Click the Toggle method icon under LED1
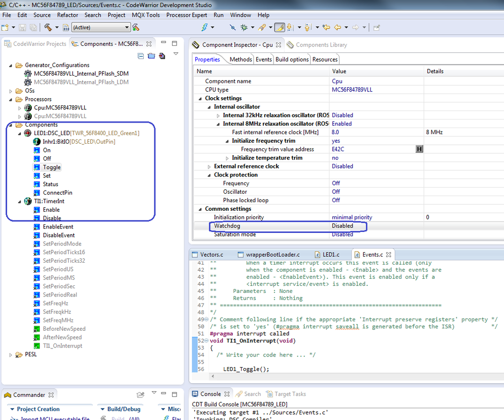Screen dimensions: 504x420 tap(37, 167)
